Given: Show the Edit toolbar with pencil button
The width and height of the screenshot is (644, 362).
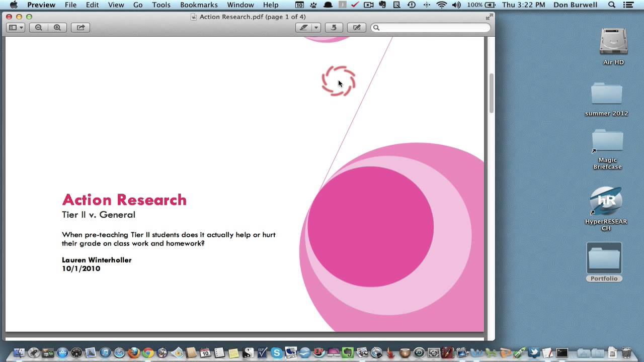Looking at the screenshot, I should [357, 28].
